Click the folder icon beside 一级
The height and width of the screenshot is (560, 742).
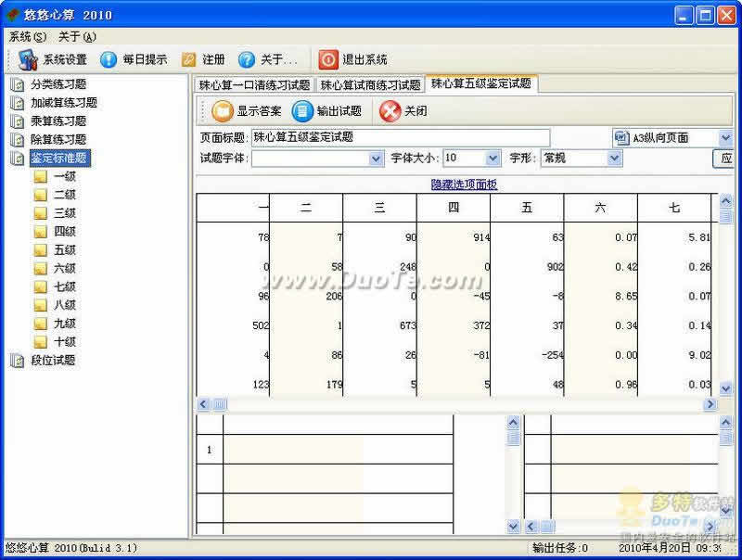coord(41,177)
